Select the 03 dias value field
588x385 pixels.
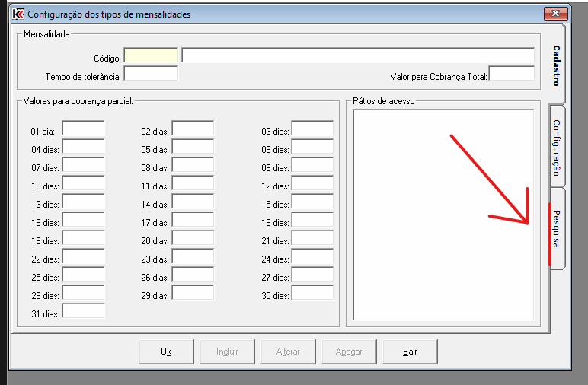[x=312, y=129]
